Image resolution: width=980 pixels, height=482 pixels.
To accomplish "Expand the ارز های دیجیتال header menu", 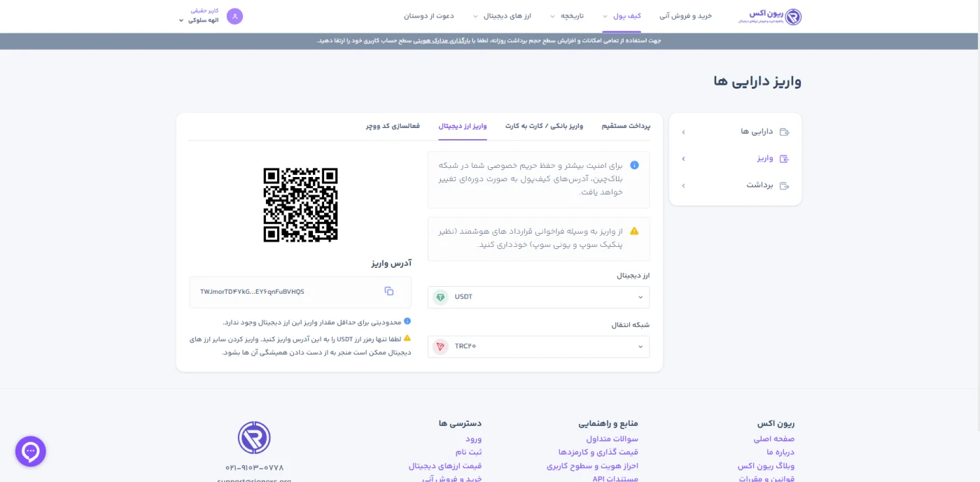I will coord(503,16).
